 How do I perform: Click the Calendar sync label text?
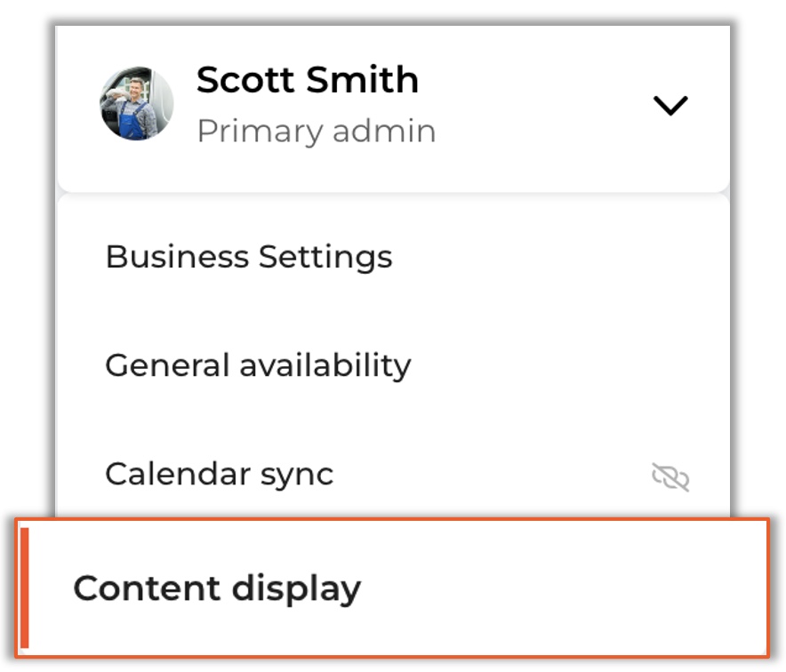[219, 475]
